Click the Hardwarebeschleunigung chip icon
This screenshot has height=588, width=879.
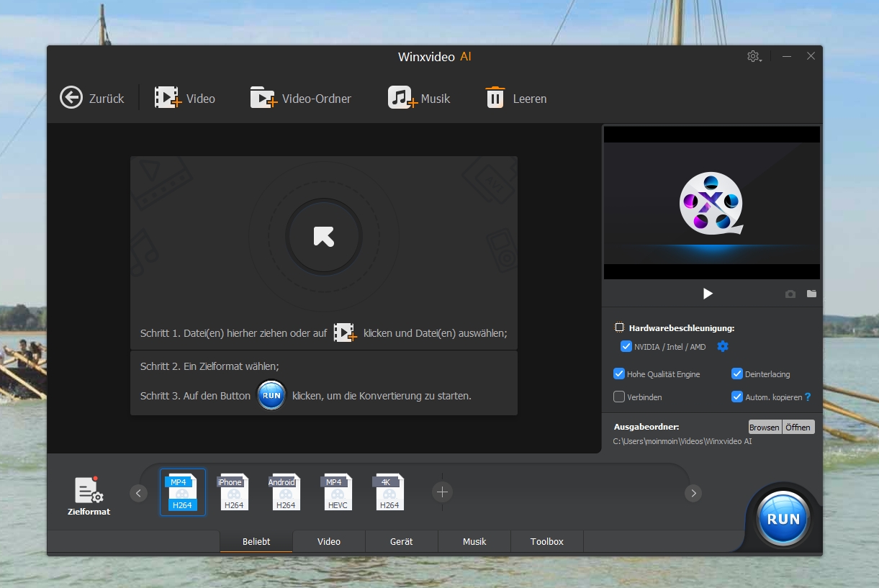[619, 327]
